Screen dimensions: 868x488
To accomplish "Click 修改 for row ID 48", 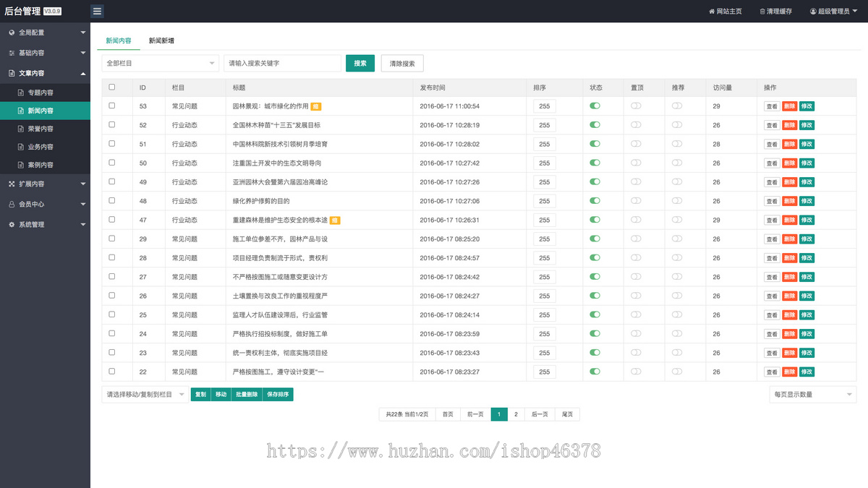I will 807,201.
